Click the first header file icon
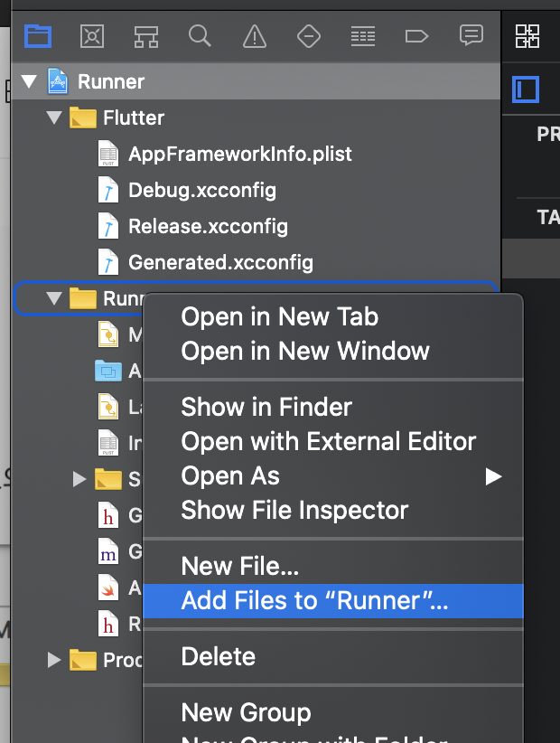 [x=108, y=515]
